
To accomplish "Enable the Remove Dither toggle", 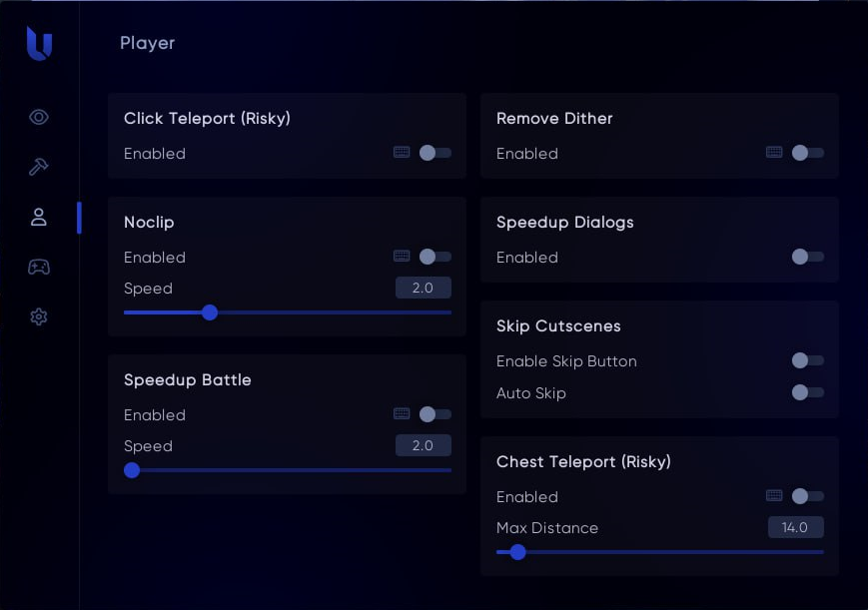I will [807, 153].
